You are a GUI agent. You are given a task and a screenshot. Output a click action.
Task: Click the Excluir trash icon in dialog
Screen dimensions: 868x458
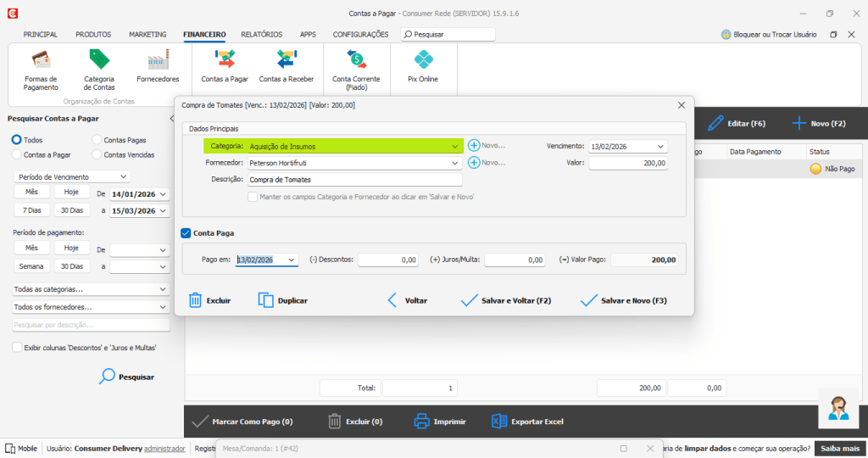[x=196, y=300]
